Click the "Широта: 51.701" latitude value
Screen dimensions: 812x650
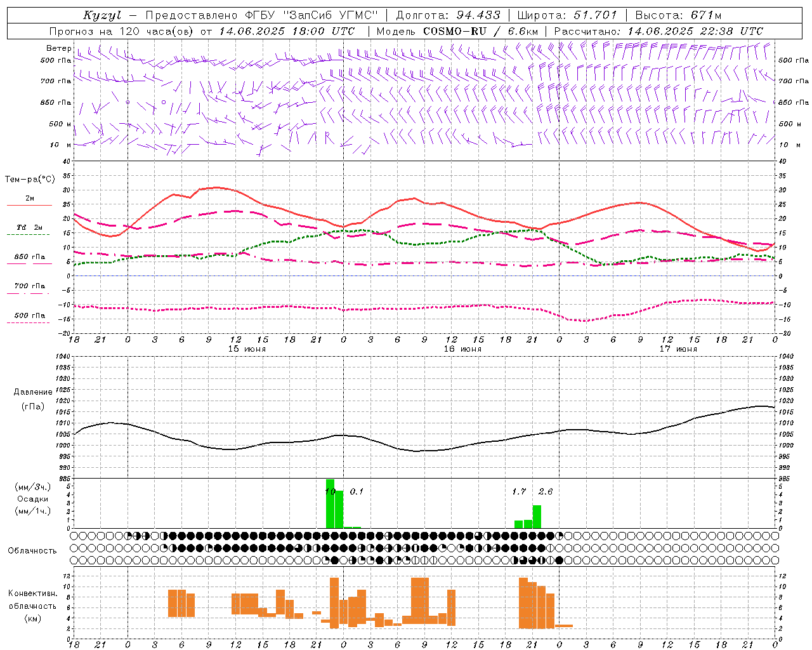pos(567,15)
